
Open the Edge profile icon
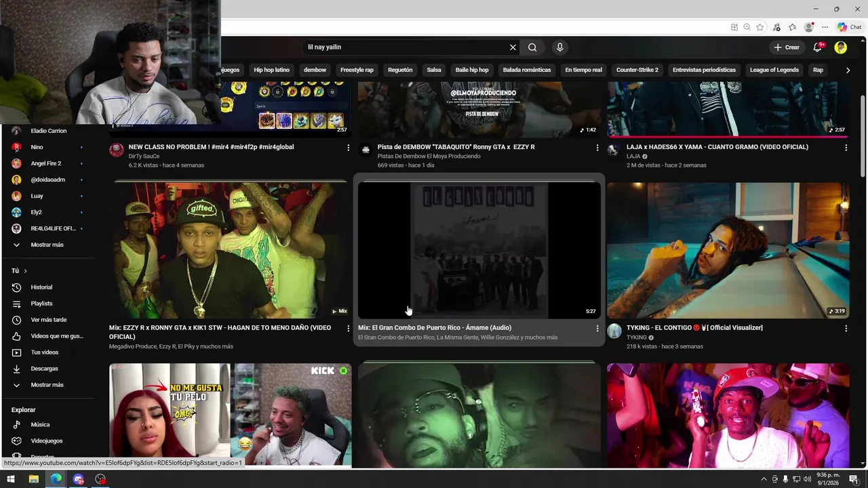(x=808, y=27)
